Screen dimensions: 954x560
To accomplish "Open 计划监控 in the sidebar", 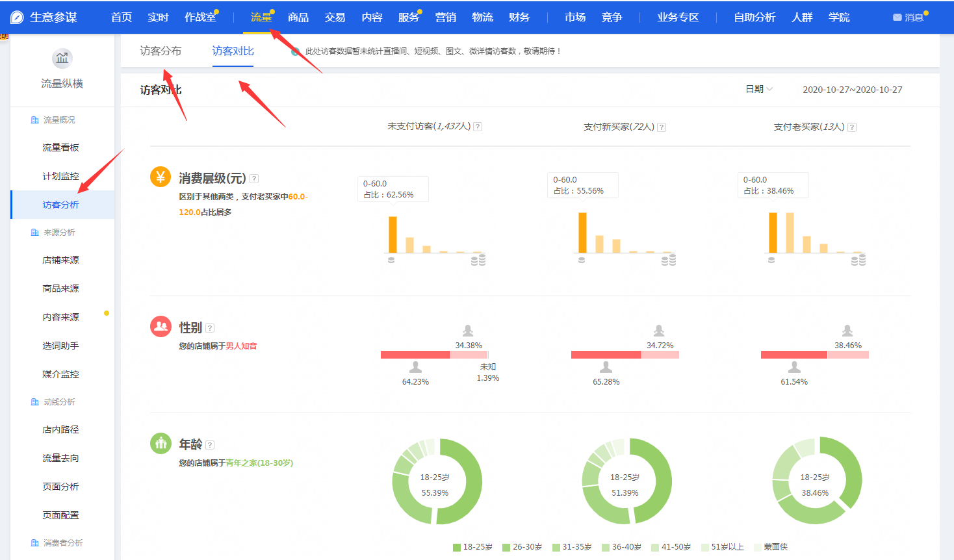I will (62, 176).
